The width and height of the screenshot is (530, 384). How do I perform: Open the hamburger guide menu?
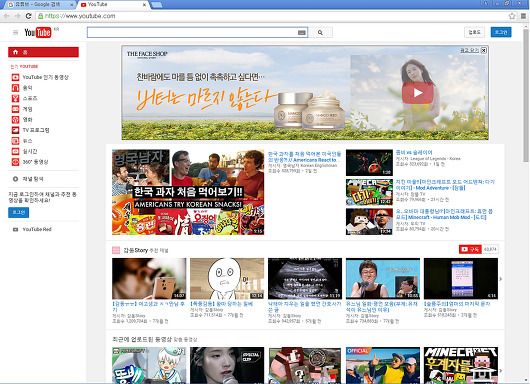coord(15,32)
